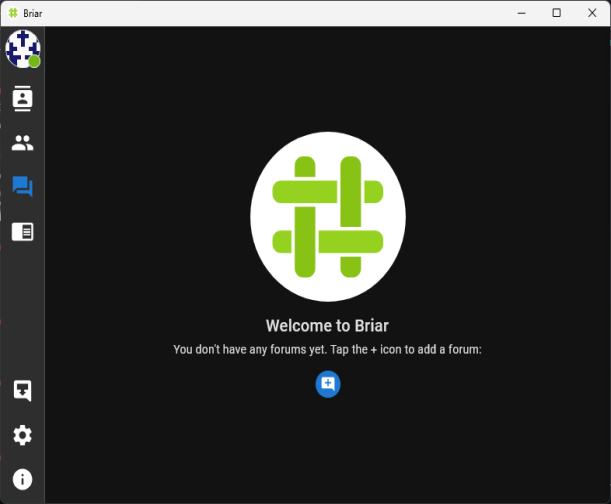Maximize the Briar window
The image size is (611, 504).
tap(556, 13)
